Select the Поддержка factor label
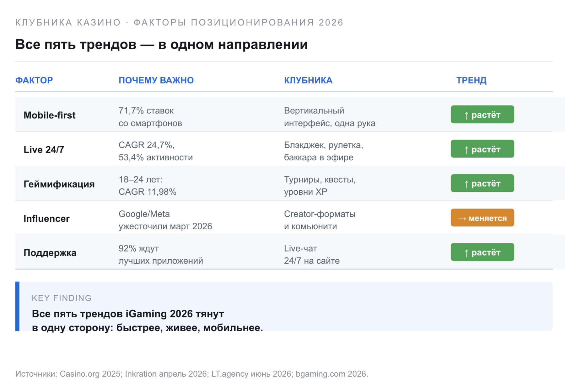The height and width of the screenshot is (392, 565). click(x=50, y=253)
